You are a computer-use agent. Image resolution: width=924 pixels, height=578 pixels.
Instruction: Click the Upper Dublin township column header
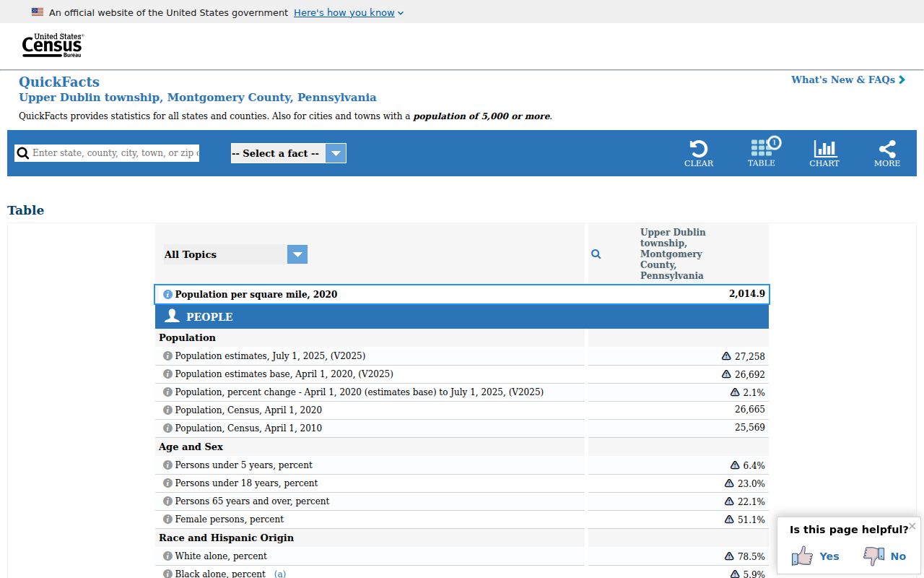[673, 254]
